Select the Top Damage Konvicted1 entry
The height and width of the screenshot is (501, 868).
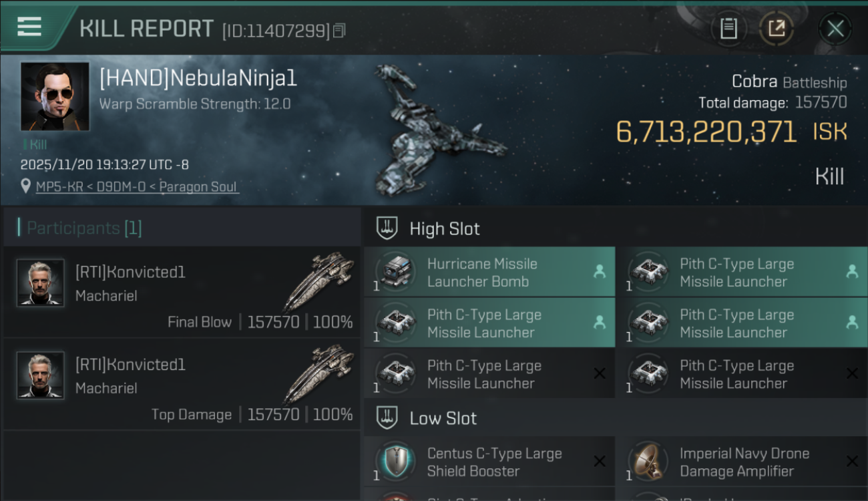coord(182,385)
